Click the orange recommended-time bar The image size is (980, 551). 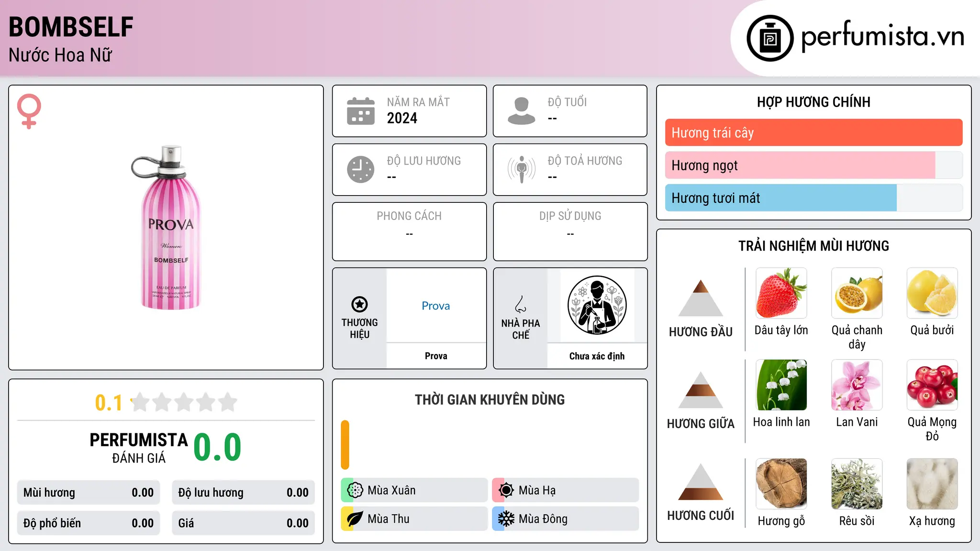[x=345, y=445]
